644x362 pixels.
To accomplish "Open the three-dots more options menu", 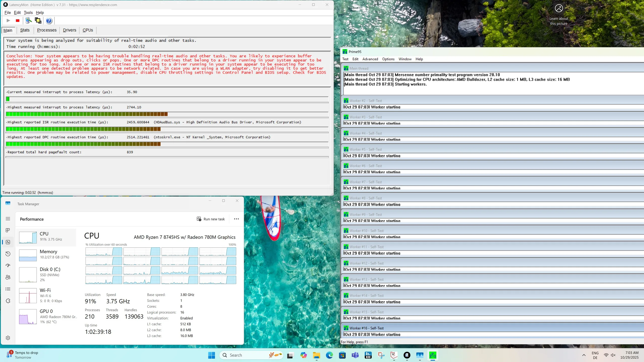I will pos(236,219).
